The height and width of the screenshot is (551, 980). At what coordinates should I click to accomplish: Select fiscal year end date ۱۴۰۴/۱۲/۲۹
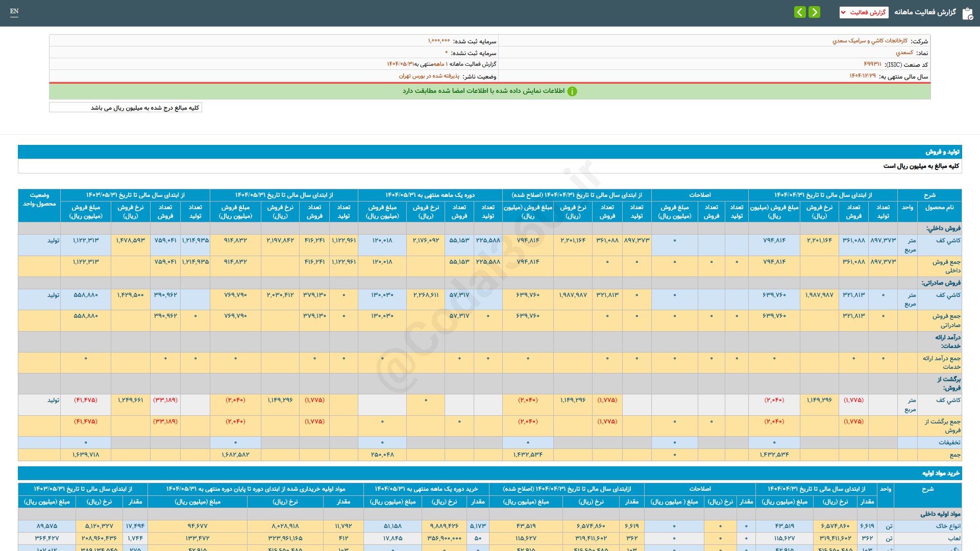pos(863,76)
